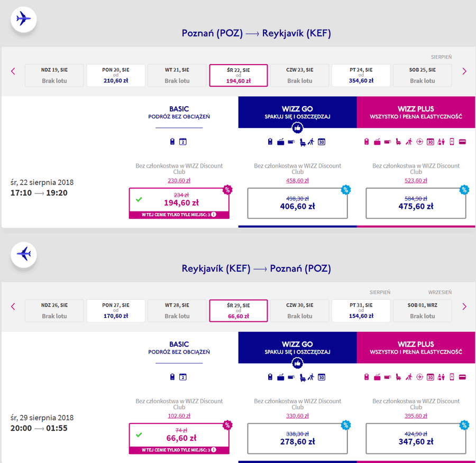476x463 pixels.
Task: Select the return WIZZ Go 278,60 zł fare
Action: [x=297, y=439]
